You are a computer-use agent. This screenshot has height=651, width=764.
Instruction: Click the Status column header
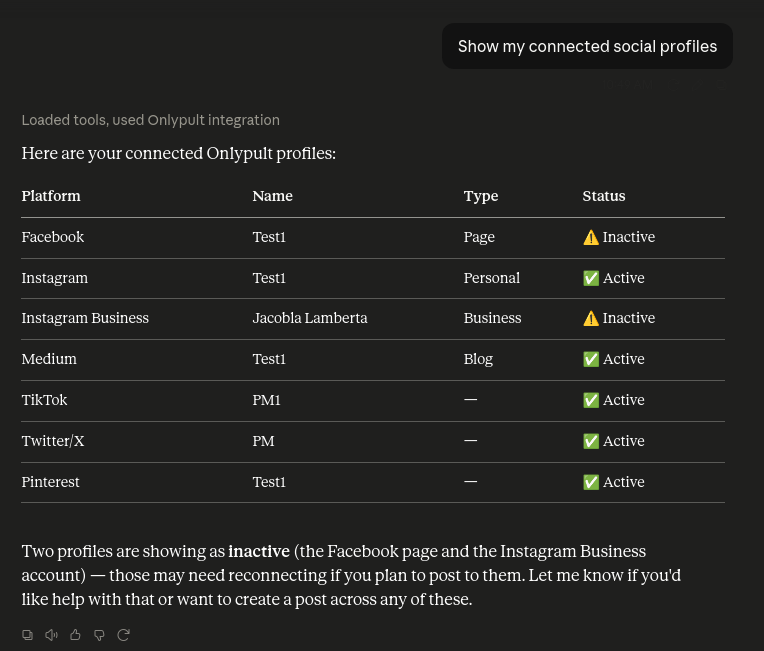[x=604, y=196]
